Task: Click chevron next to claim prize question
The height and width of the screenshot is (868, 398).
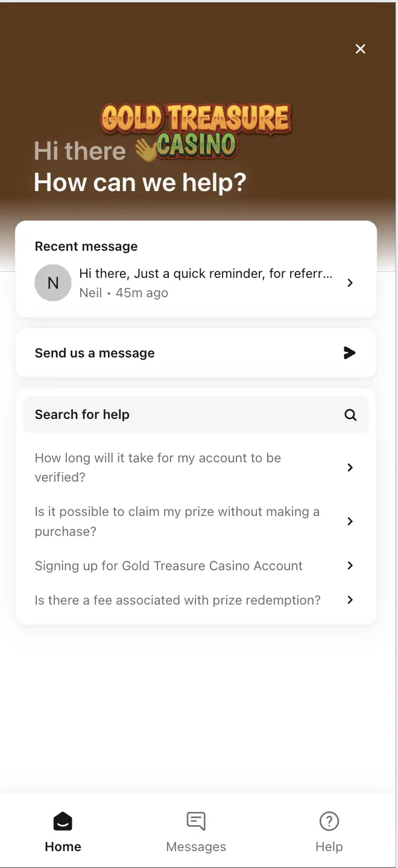Action: (x=350, y=521)
